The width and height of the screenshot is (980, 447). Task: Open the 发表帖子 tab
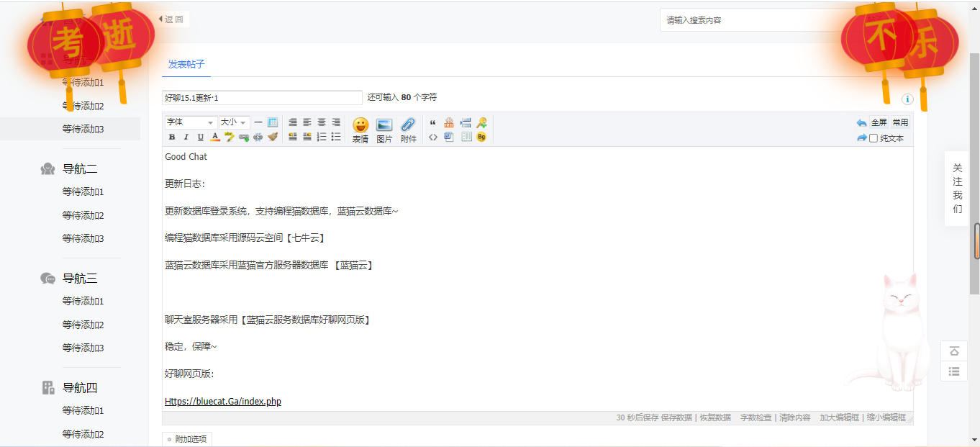pos(186,64)
